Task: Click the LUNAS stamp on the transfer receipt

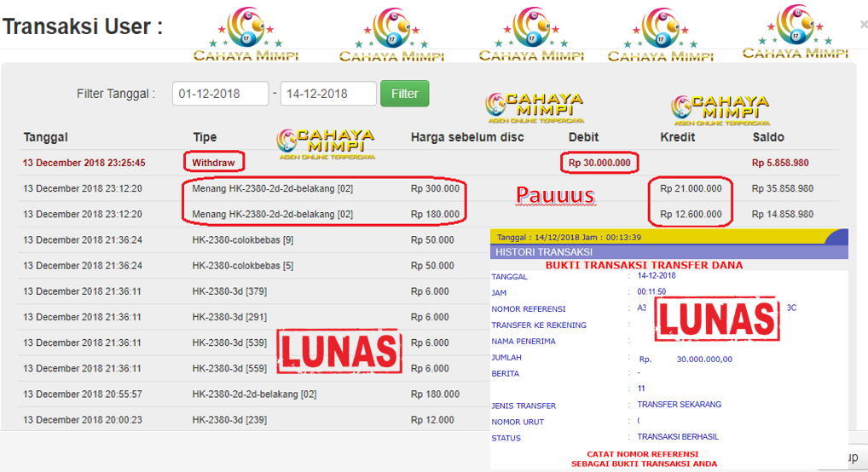Action: point(715,319)
